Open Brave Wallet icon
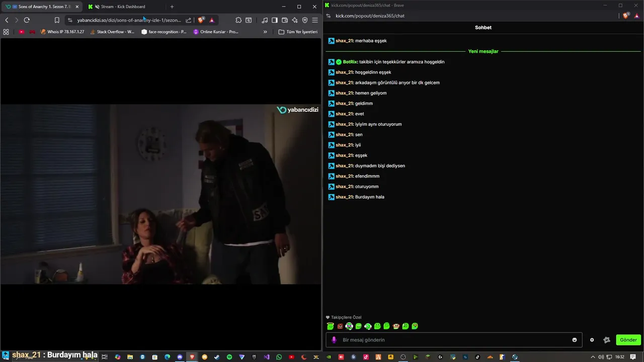 point(285,20)
